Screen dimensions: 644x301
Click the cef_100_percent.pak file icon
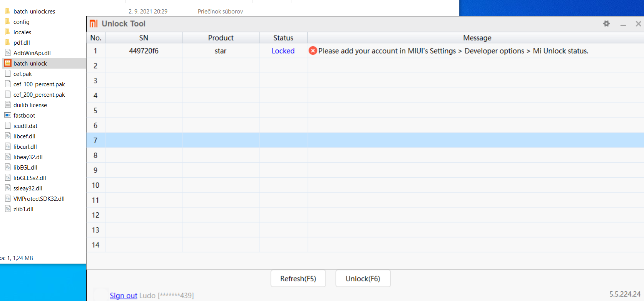point(7,84)
